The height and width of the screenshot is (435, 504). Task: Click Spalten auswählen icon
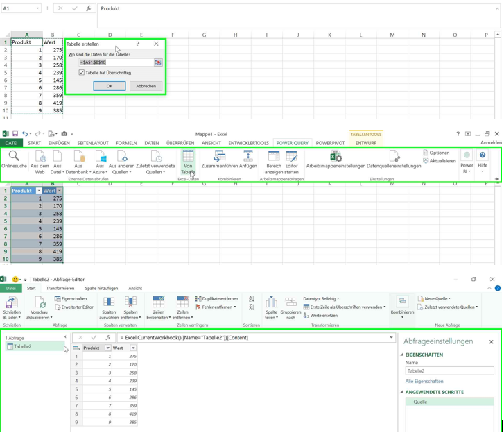coord(109,302)
